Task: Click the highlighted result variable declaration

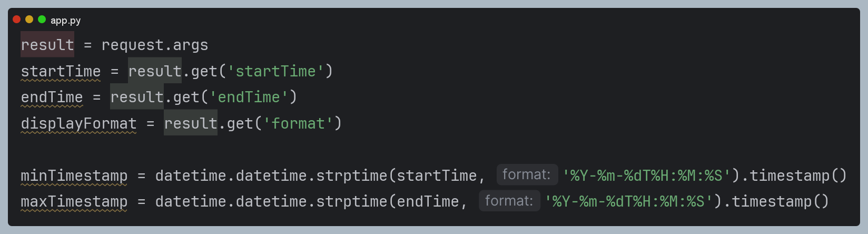Action: click(47, 45)
